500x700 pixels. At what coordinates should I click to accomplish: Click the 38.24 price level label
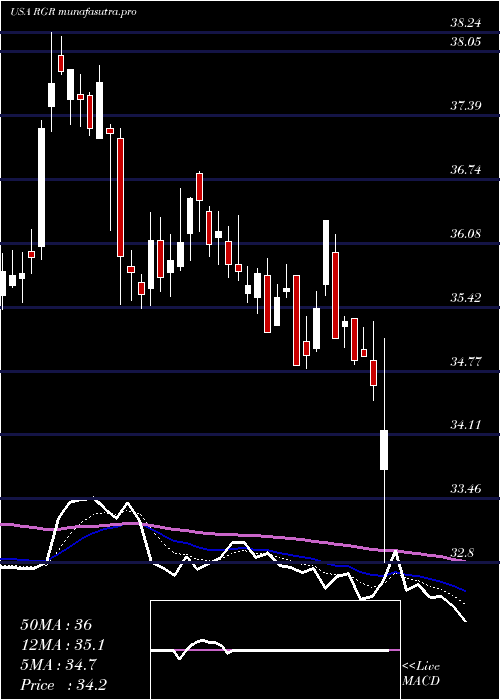pos(466,23)
